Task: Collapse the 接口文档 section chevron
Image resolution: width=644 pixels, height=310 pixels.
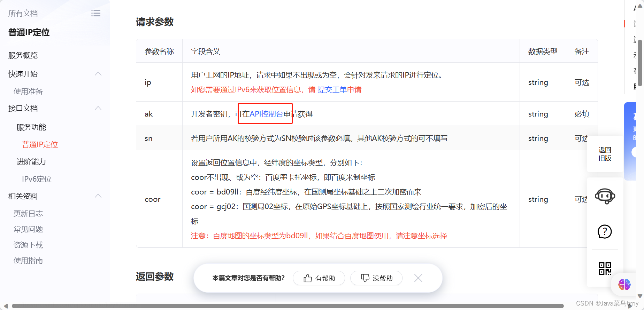Action: coord(98,108)
